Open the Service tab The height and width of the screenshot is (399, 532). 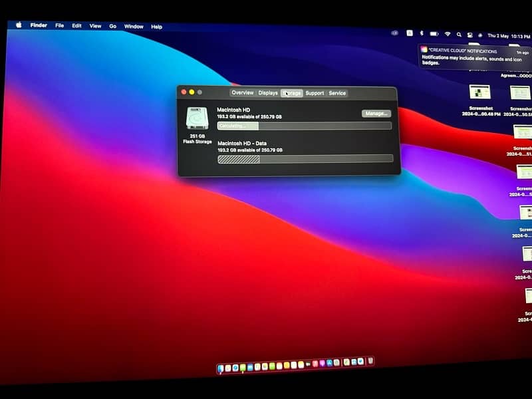337,93
